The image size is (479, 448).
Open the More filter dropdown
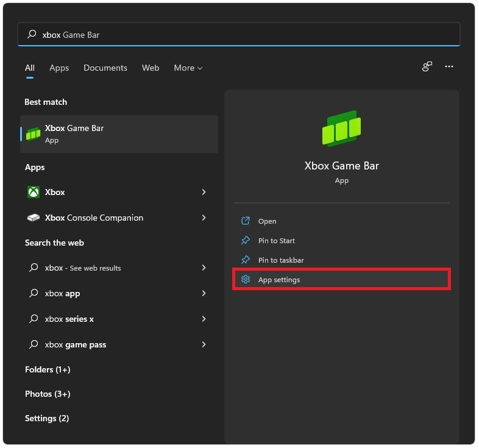click(x=188, y=68)
